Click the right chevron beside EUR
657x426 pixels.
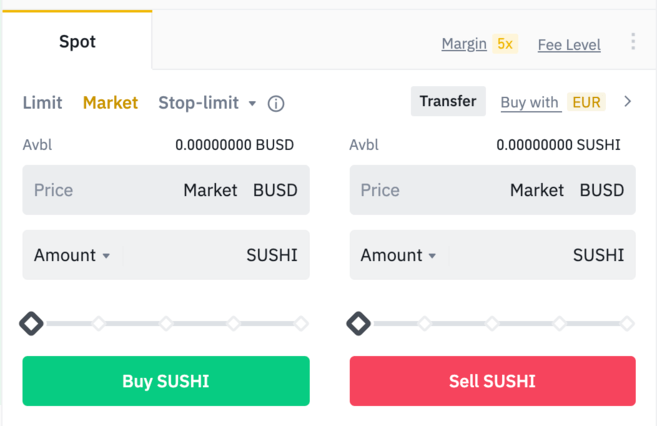(x=628, y=101)
